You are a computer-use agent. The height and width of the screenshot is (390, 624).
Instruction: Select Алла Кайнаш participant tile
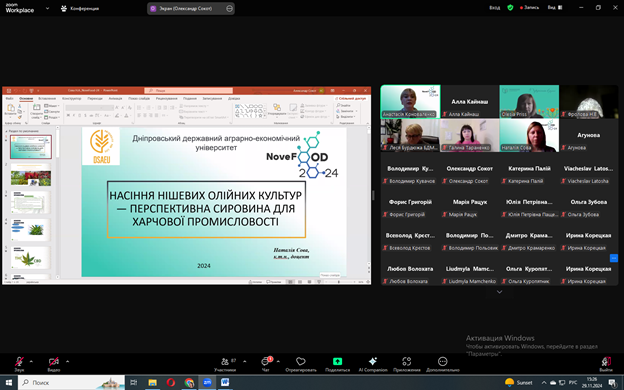point(470,101)
